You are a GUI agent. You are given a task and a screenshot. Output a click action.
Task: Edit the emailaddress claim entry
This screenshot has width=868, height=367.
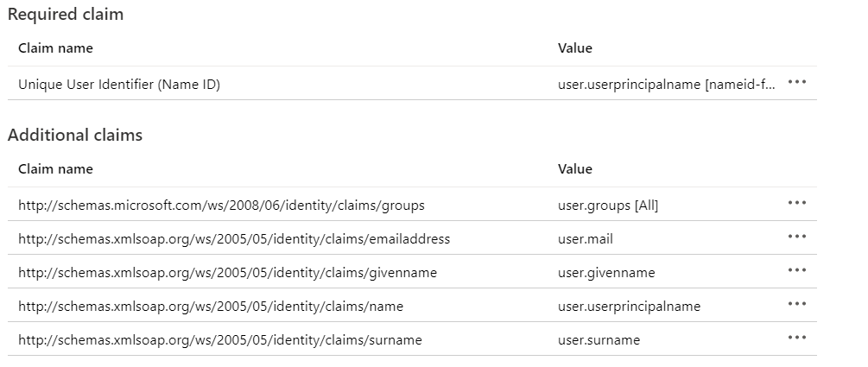click(x=233, y=238)
